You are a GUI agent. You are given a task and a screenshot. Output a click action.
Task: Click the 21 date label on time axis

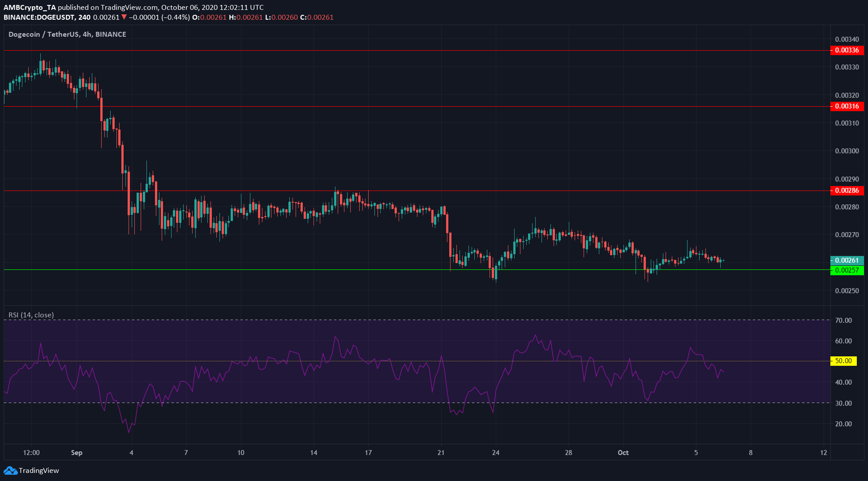pos(441,453)
